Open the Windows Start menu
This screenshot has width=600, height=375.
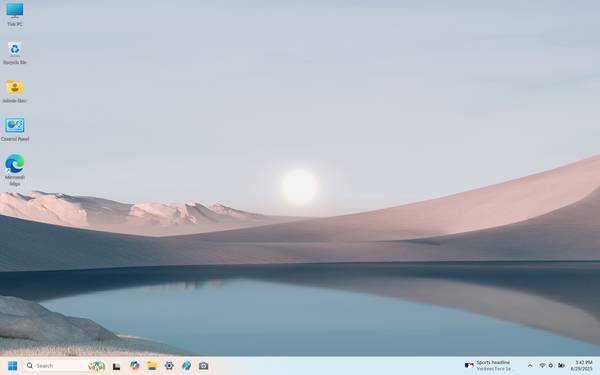click(12, 366)
